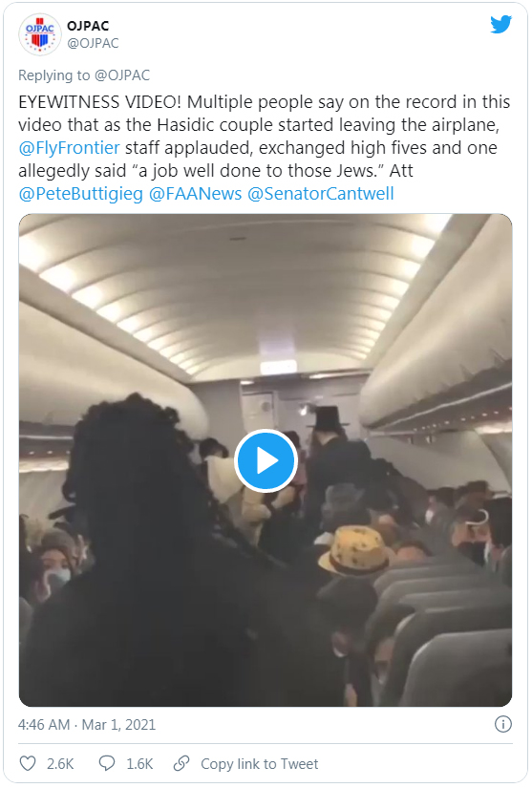
Task: Click Copy link to Tweet
Action: [x=259, y=764]
